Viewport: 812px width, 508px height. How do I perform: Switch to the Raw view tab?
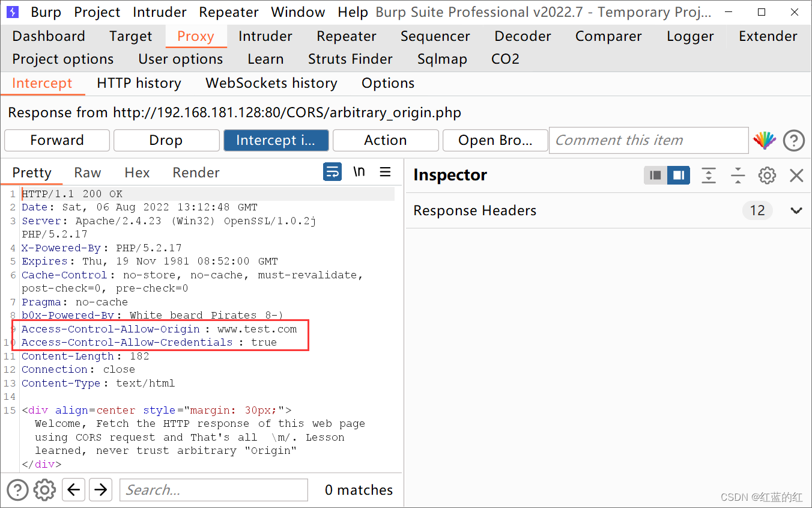88,173
